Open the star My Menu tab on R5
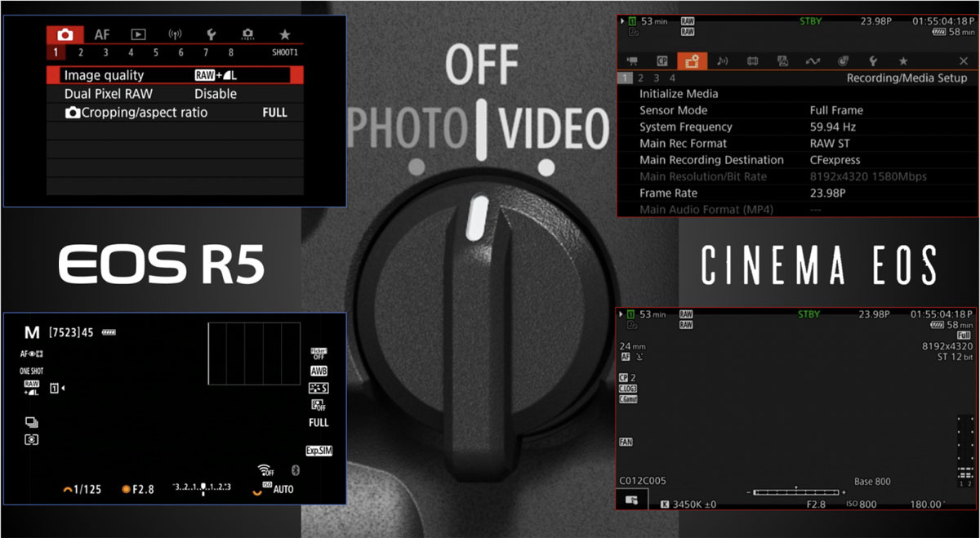Viewport: 980px width, 538px height. point(284,34)
